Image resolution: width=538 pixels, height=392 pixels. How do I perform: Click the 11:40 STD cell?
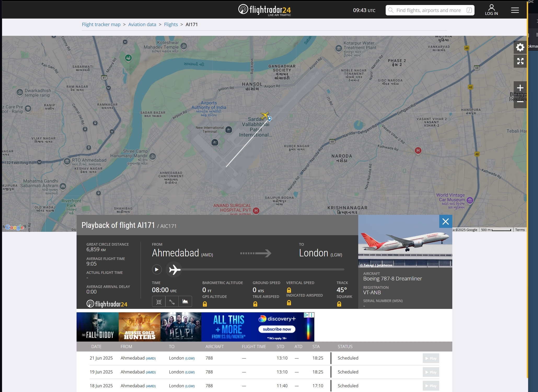click(x=282, y=386)
